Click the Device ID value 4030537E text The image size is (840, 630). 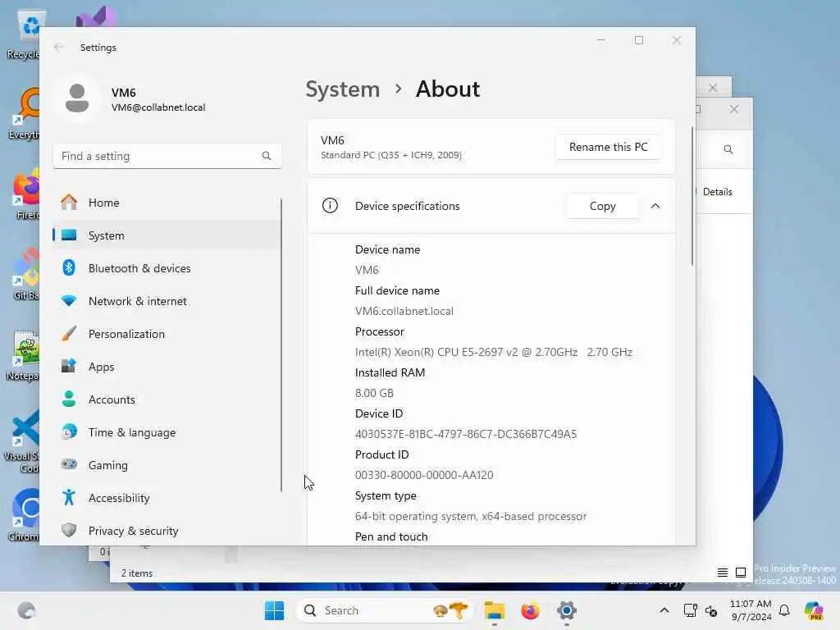pos(466,434)
